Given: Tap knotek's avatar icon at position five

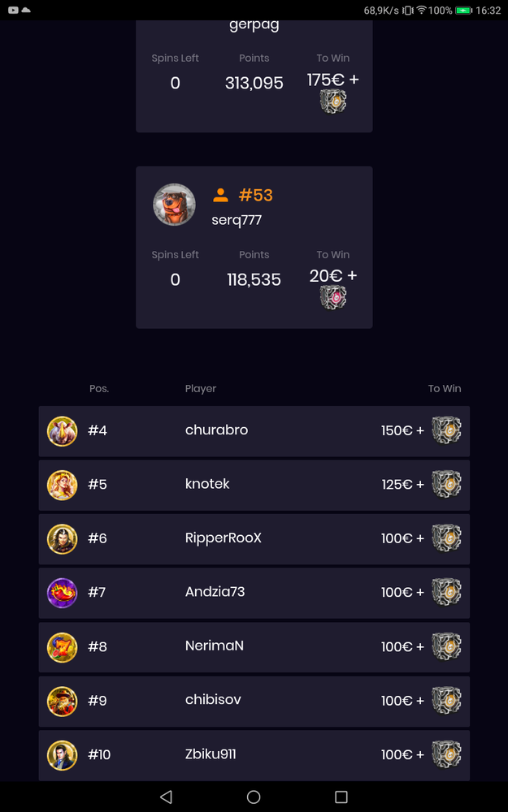Looking at the screenshot, I should tap(63, 486).
